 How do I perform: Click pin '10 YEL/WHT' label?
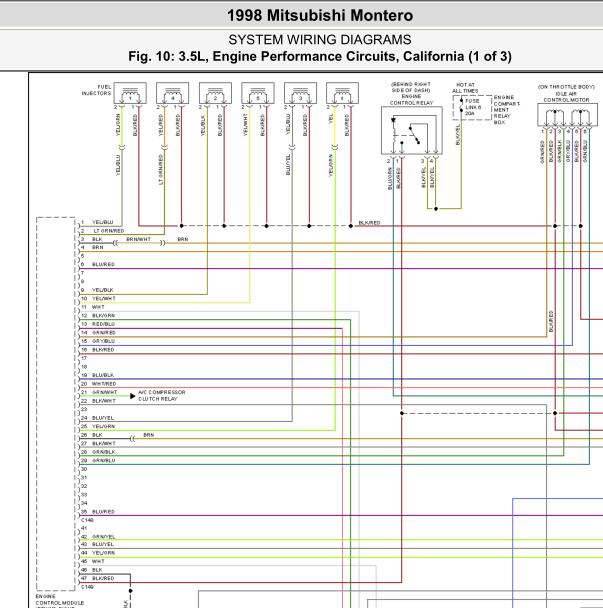click(98, 299)
